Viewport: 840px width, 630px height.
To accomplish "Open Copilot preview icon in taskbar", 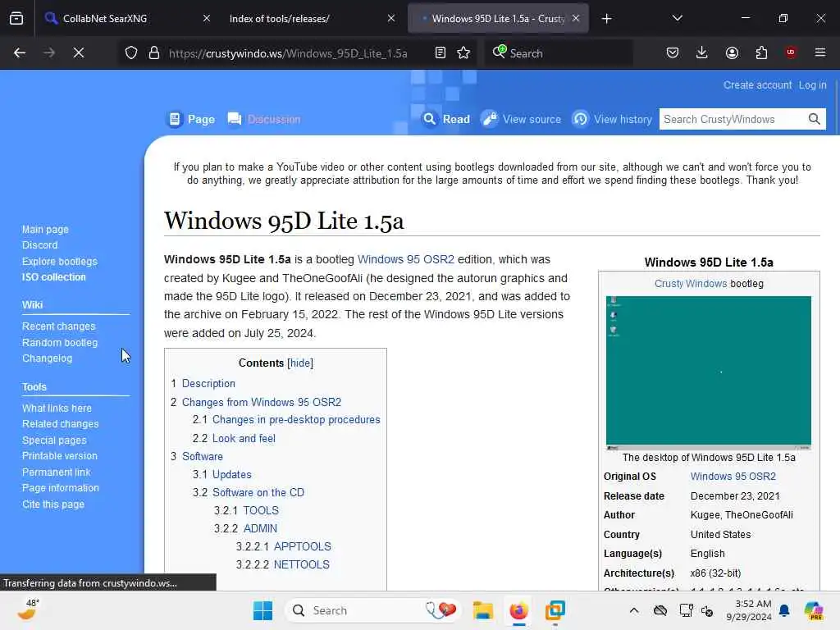I will coord(814,610).
